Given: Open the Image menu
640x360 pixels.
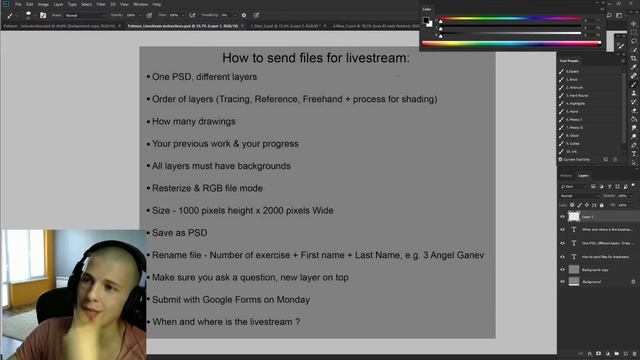Looking at the screenshot, I should click(x=43, y=4).
